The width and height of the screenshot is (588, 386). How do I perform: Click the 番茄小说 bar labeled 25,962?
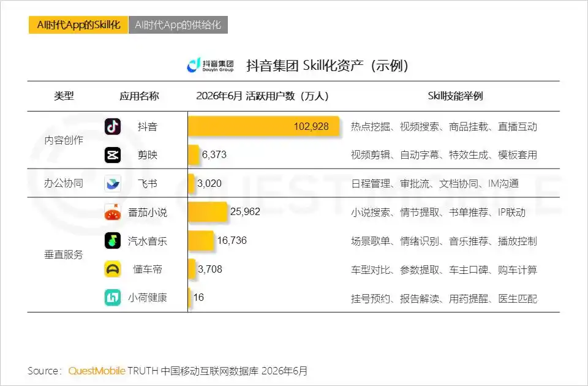click(x=208, y=212)
